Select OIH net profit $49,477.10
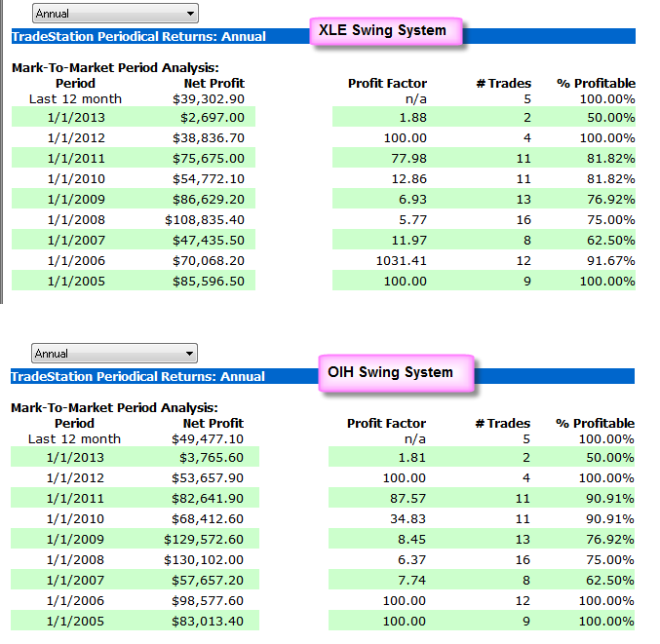The height and width of the screenshot is (644, 660). 208,439
